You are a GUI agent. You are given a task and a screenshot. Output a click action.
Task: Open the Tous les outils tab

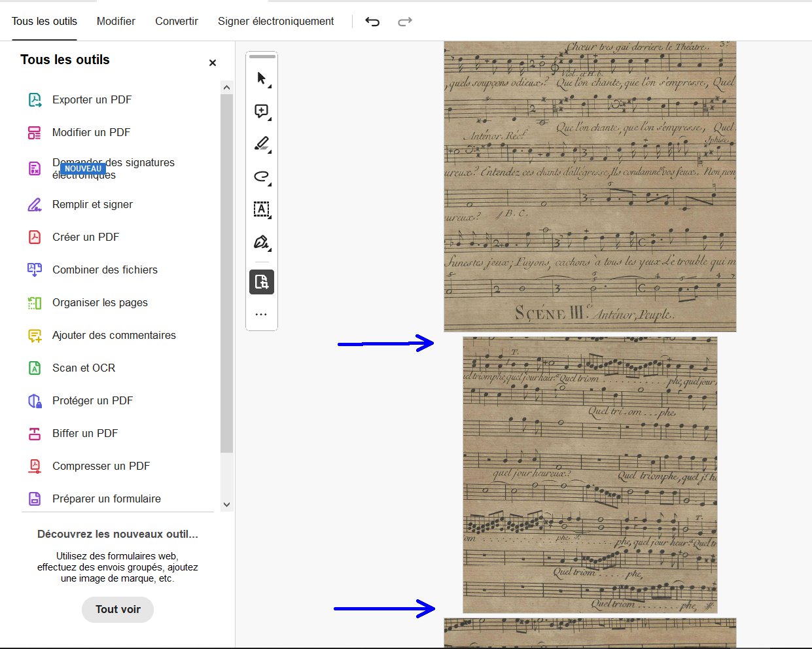pyautogui.click(x=44, y=21)
